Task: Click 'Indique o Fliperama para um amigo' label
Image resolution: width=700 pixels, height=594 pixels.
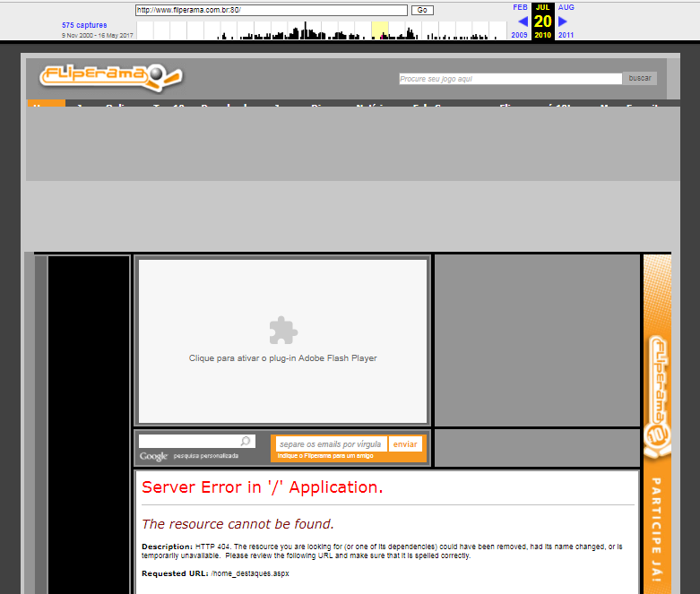Action: (x=325, y=456)
